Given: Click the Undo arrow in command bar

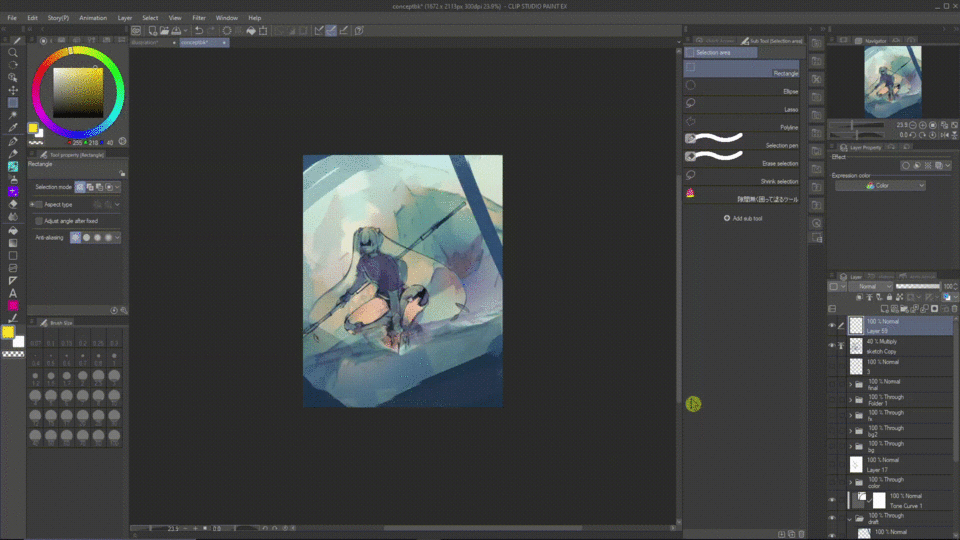Looking at the screenshot, I should (199, 31).
